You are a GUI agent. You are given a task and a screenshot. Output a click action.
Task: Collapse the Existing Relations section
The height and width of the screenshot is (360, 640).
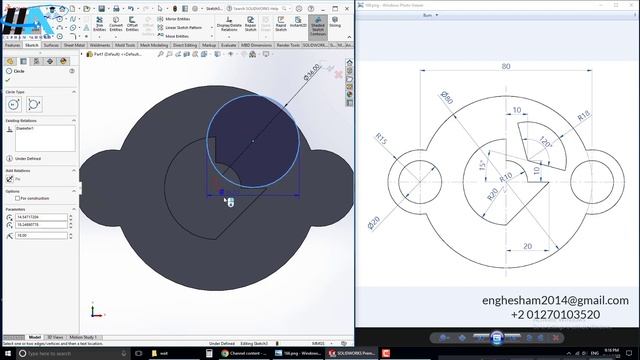[x=74, y=120]
